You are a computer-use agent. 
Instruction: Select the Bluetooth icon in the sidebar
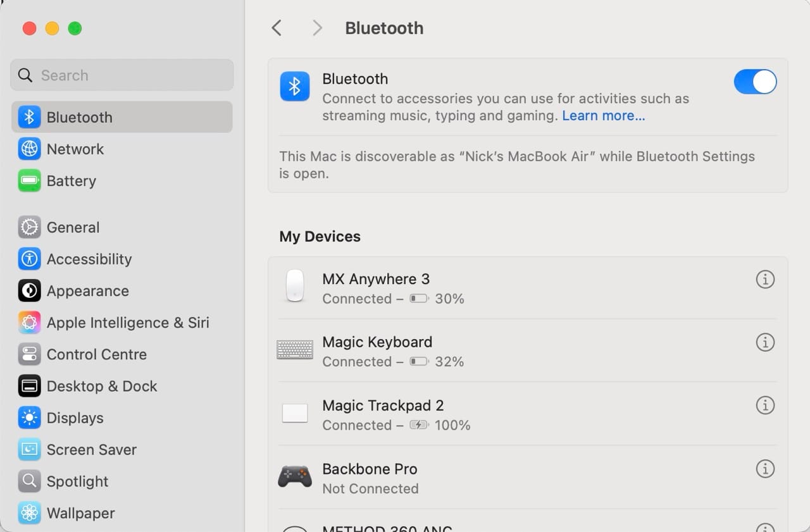pos(28,117)
